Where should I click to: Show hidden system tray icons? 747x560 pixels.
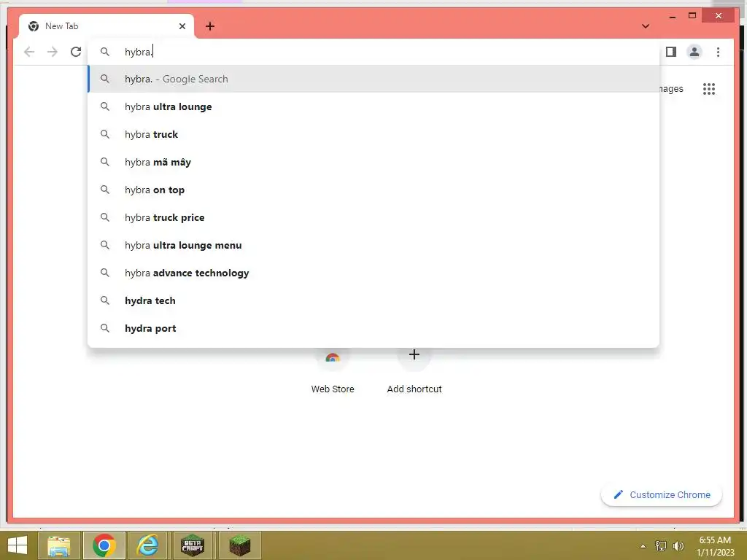(x=643, y=546)
